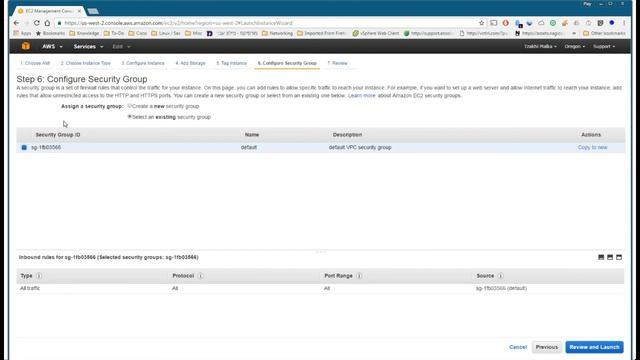Open the Chrome three-dot menu
This screenshot has height=360, width=640.
coord(624,23)
